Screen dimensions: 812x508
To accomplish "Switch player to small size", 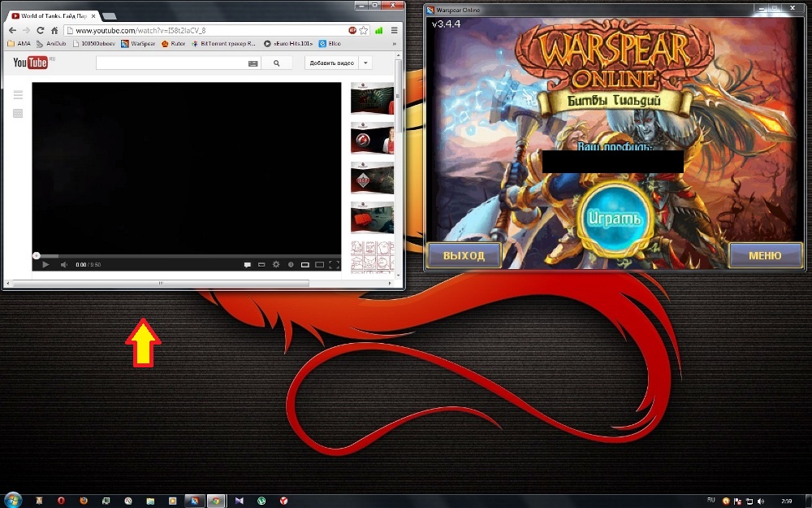I will pyautogui.click(x=305, y=264).
